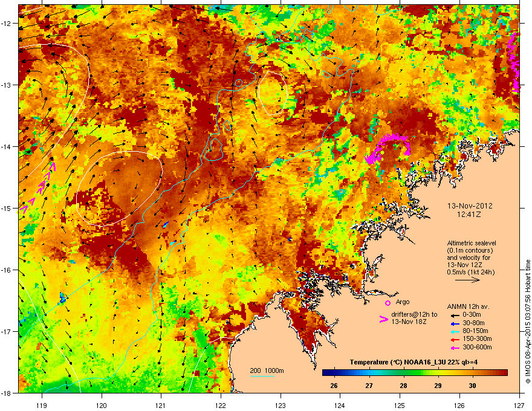Click the Temperature NOAA16_L3U colorbar title
Image resolution: width=532 pixels, height=411 pixels.
414,362
